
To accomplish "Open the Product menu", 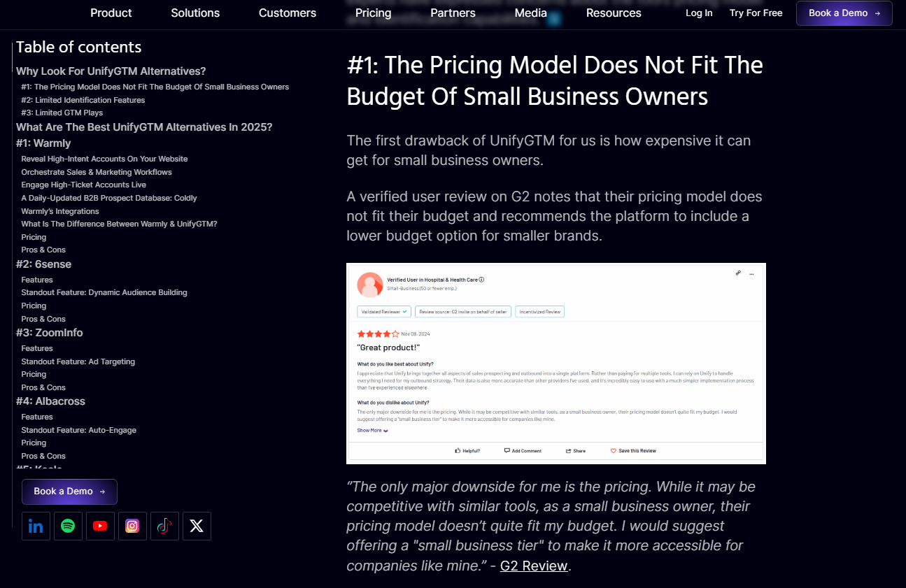I will (111, 13).
